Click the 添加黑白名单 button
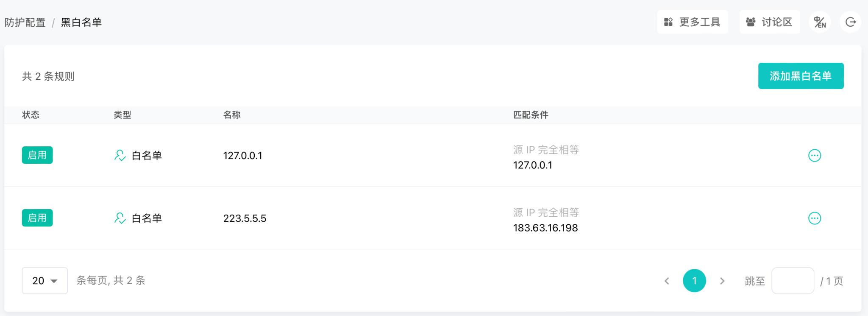The height and width of the screenshot is (316, 868). tap(801, 76)
